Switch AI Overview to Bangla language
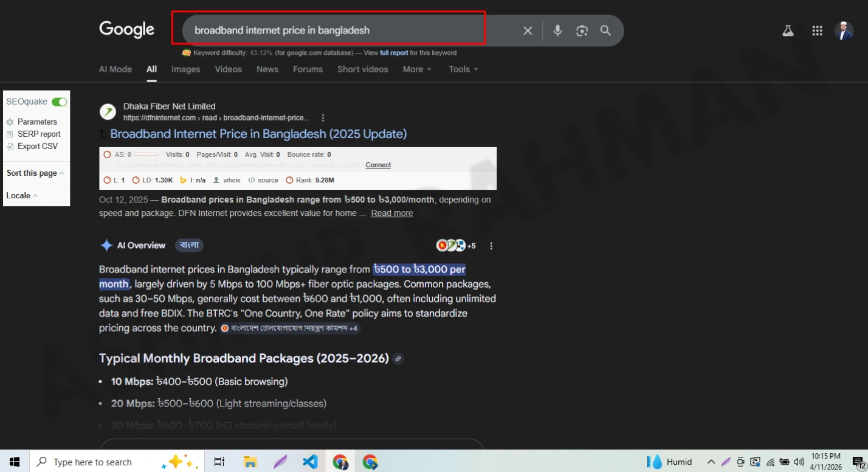 pos(189,245)
